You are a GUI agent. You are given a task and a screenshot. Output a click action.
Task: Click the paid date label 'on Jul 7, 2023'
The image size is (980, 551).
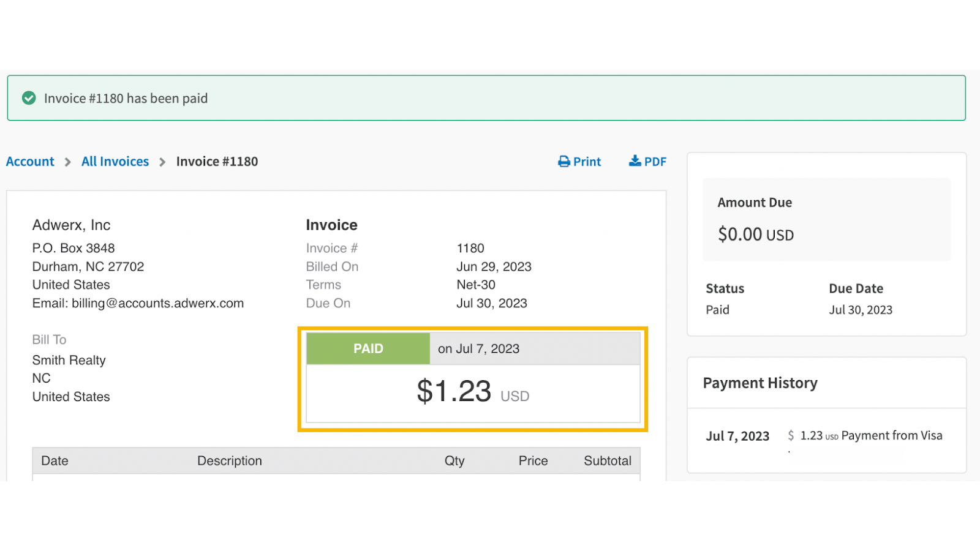479,348
